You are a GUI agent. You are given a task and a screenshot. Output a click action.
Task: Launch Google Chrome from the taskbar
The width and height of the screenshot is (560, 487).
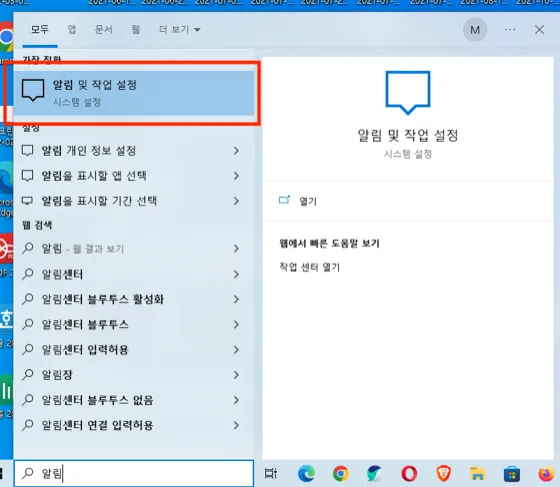(x=341, y=474)
